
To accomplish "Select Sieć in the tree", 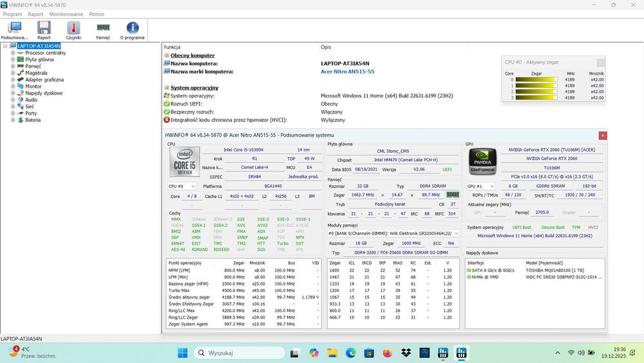I will click(x=30, y=106).
